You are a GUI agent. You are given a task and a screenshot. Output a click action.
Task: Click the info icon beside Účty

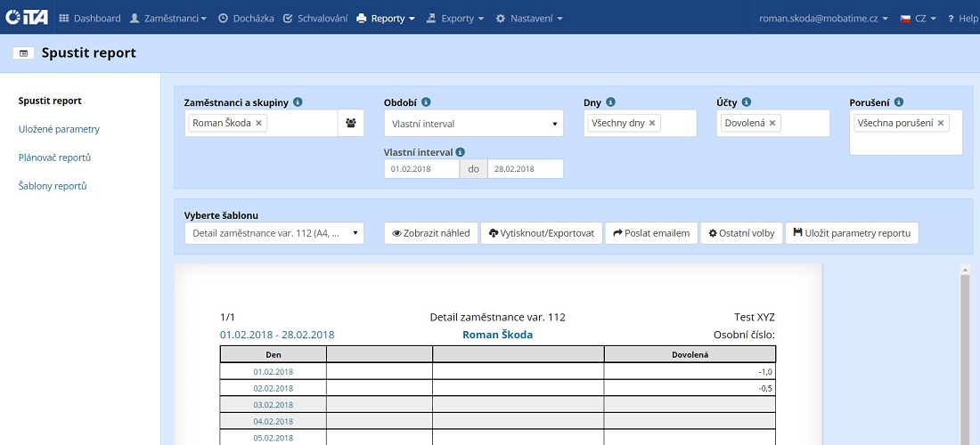746,102
